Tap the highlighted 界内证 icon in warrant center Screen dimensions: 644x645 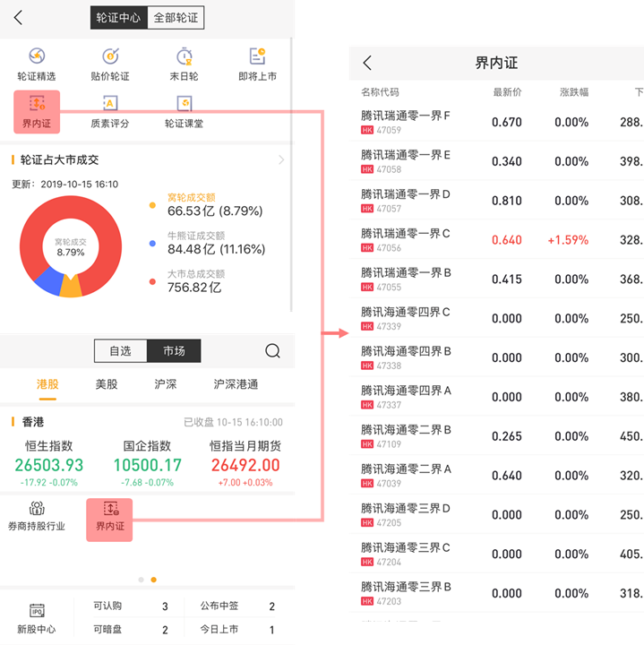(37, 112)
